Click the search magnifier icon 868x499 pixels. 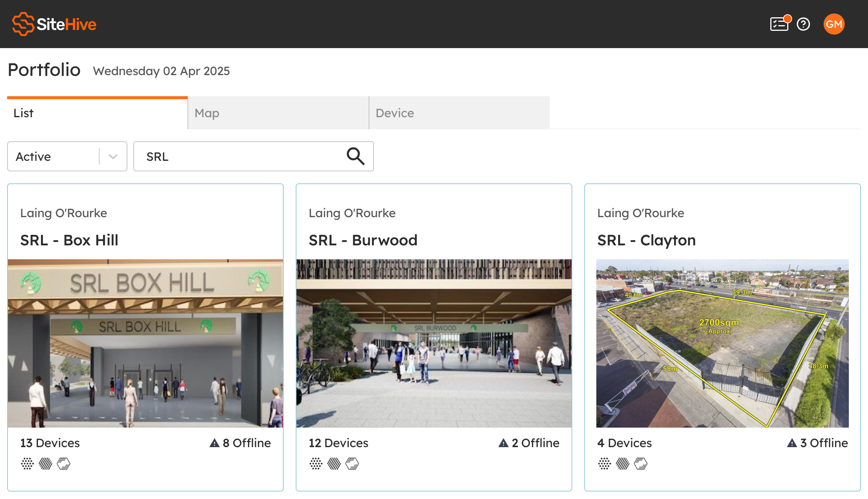[x=355, y=156]
